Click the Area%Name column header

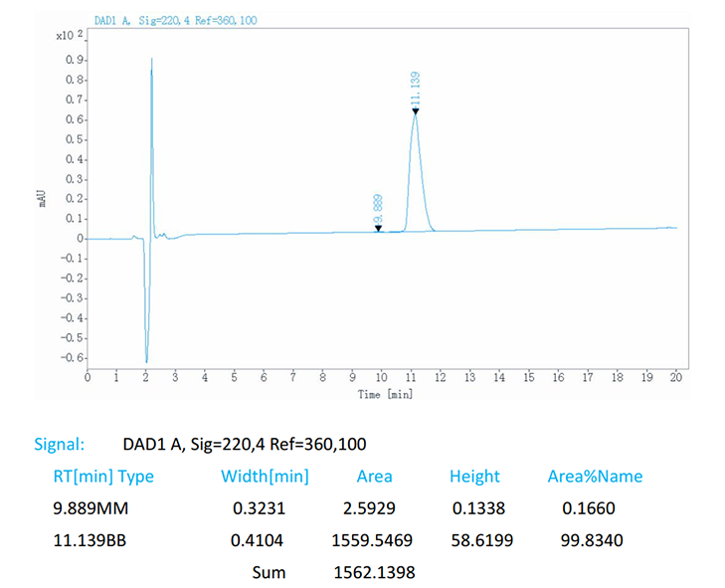[595, 476]
